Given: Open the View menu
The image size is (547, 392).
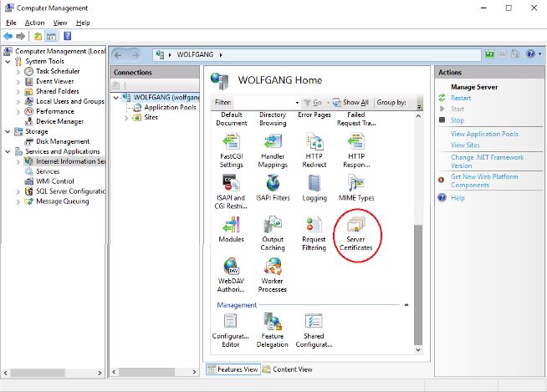Looking at the screenshot, I should point(60,23).
